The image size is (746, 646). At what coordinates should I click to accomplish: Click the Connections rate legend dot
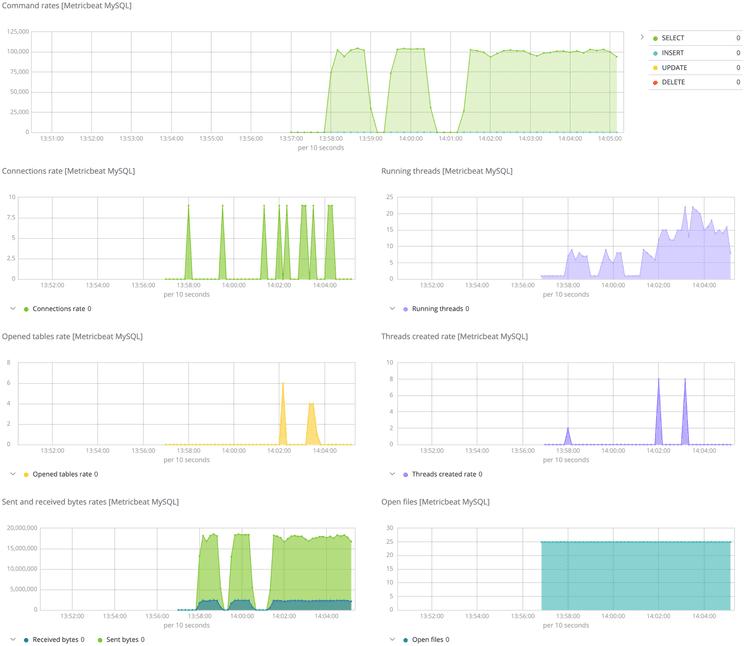(26, 309)
